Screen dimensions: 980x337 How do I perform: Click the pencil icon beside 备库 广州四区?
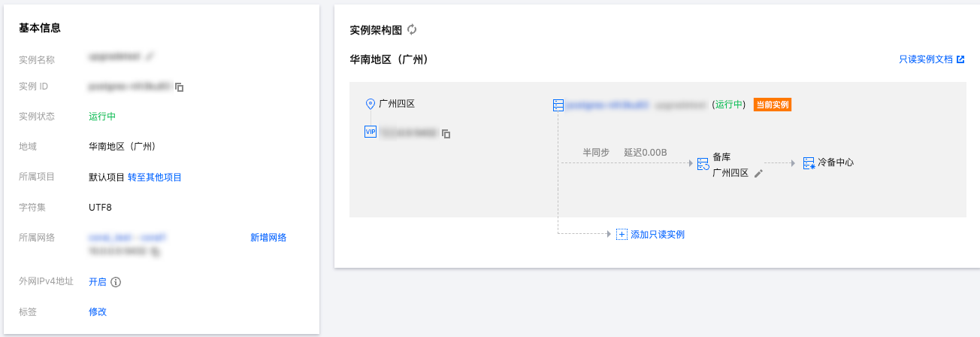[x=758, y=173]
